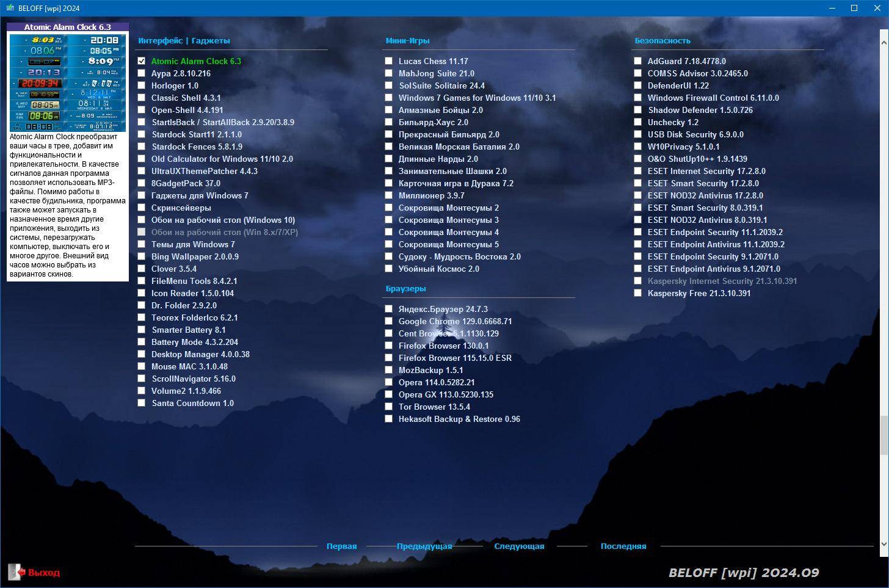The image size is (889, 588).
Task: Open the Предыдущая page
Action: (424, 546)
